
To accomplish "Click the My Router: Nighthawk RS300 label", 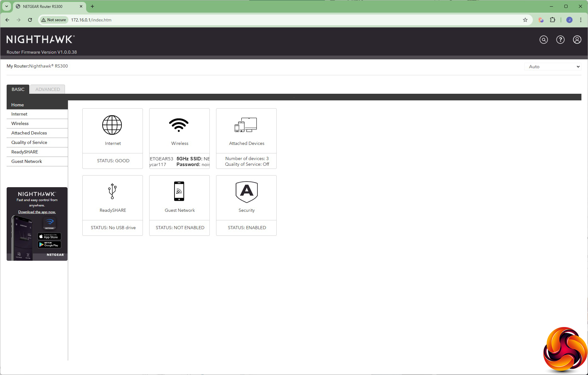I will pyautogui.click(x=37, y=66).
